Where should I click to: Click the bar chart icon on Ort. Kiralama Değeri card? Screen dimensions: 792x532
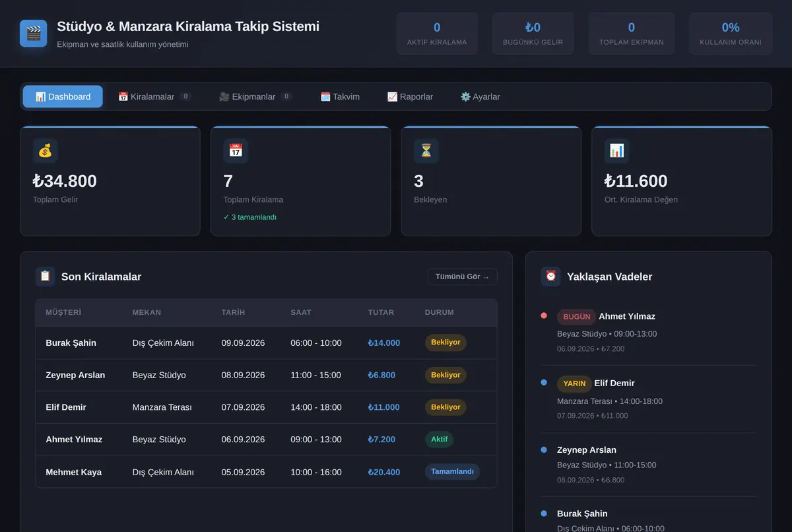point(616,150)
